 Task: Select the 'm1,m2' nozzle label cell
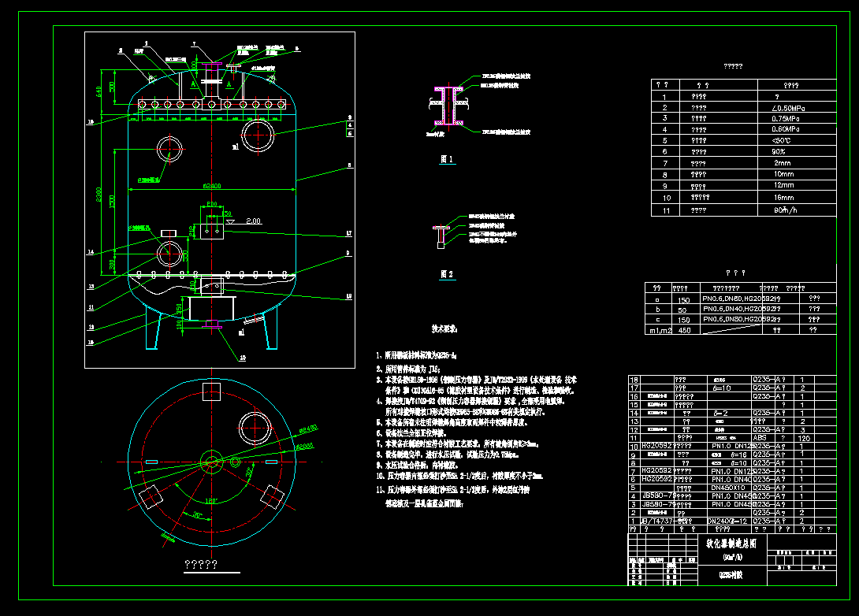pos(660,331)
